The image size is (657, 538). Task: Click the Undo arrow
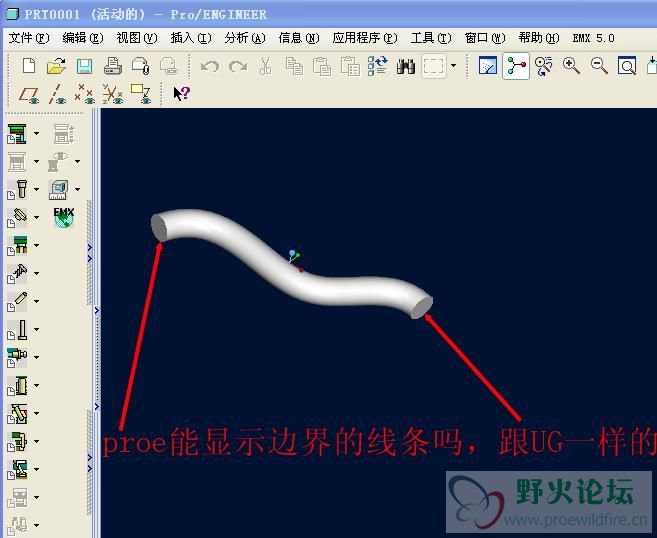click(210, 66)
